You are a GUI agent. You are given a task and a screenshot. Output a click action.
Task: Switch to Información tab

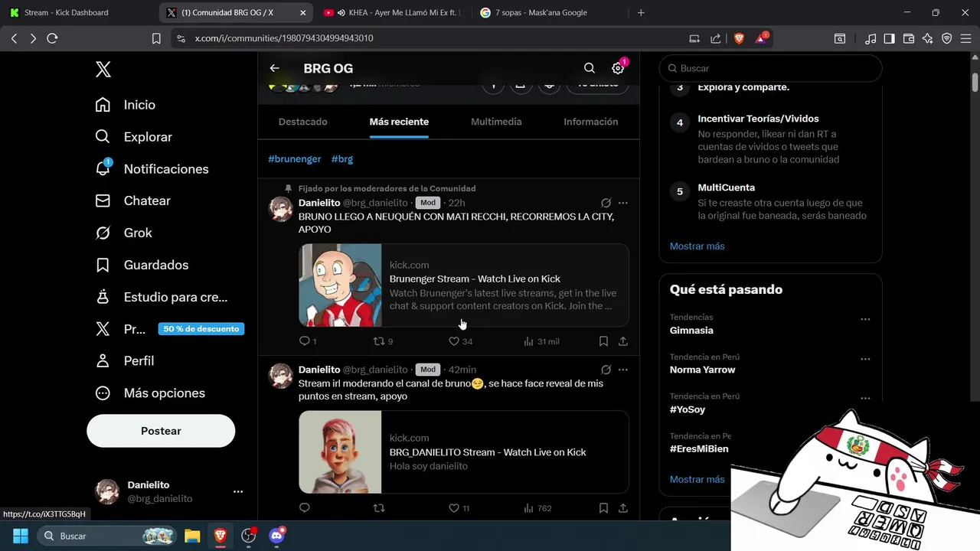tap(591, 122)
